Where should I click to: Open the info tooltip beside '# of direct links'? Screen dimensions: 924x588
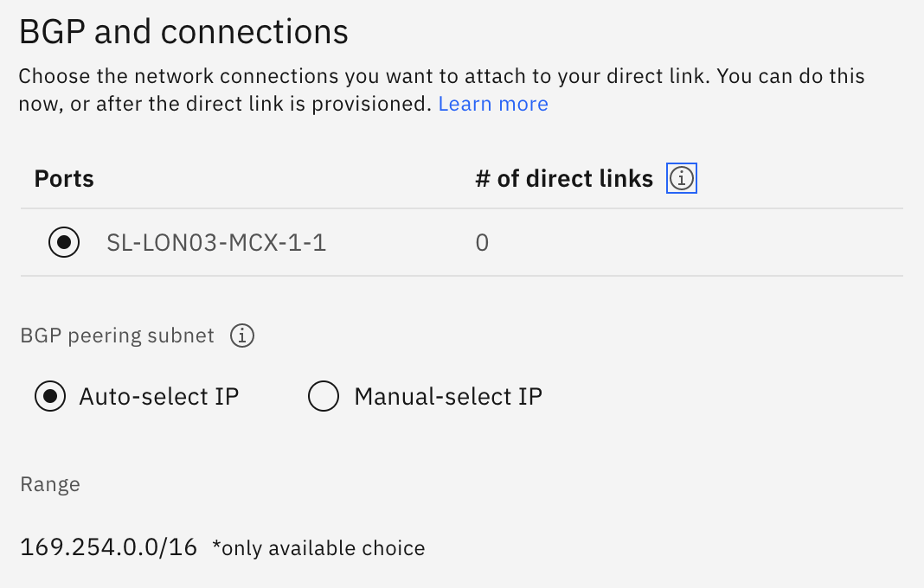pyautogui.click(x=681, y=178)
